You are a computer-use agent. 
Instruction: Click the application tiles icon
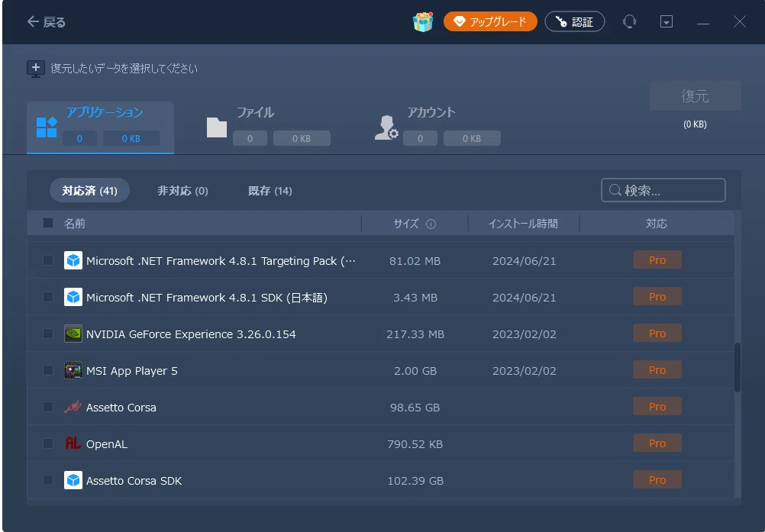coord(47,127)
